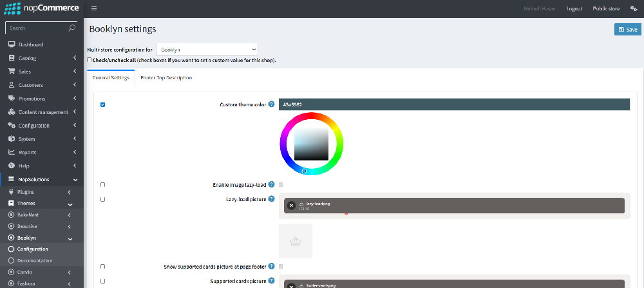Image resolution: width=644 pixels, height=288 pixels.
Task: Remove the lazy-load picture with X icon
Action: 291,206
